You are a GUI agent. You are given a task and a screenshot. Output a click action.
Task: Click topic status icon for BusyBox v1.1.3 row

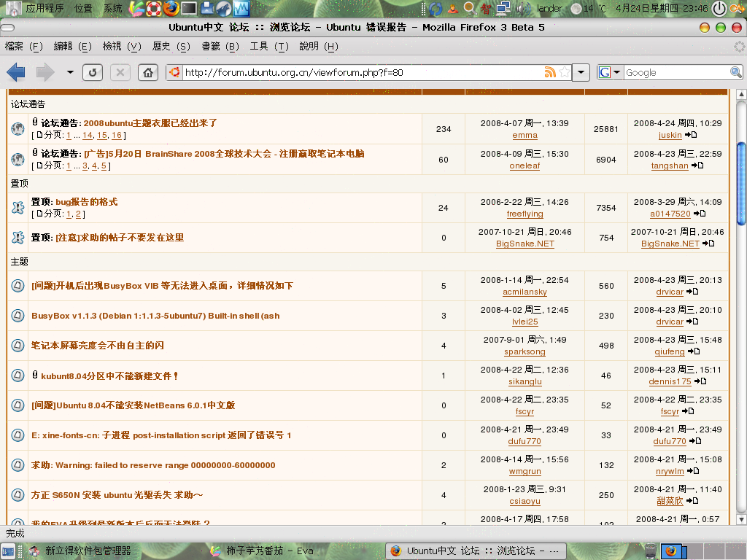[x=18, y=315]
